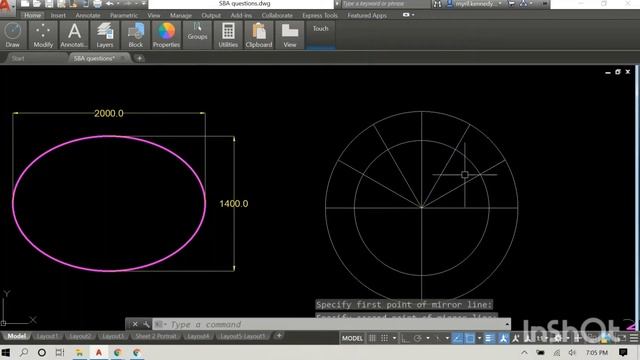The height and width of the screenshot is (360, 640).
Task: Switch to the Model layout tab
Action: click(16, 336)
